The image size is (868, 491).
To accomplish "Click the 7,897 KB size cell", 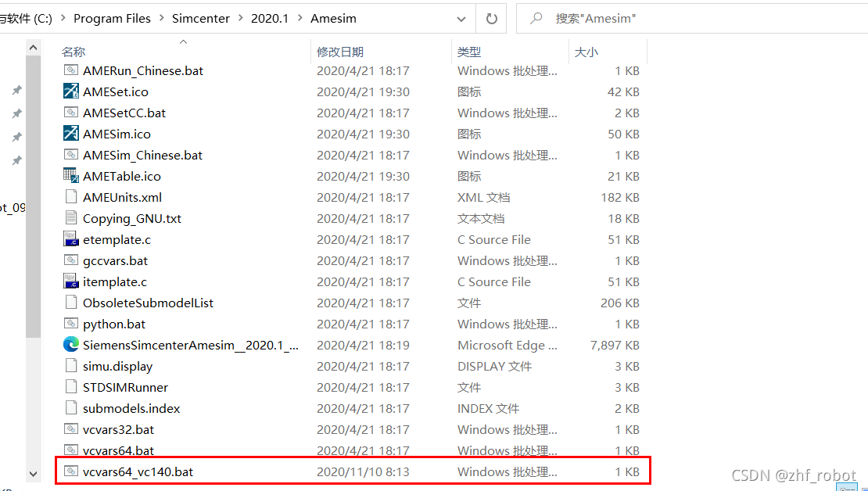I will (x=615, y=345).
